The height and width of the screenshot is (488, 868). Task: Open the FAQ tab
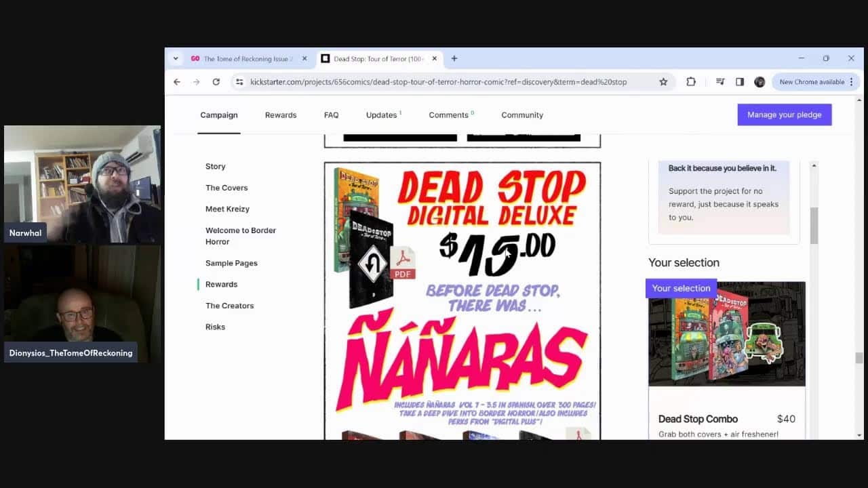pos(331,115)
